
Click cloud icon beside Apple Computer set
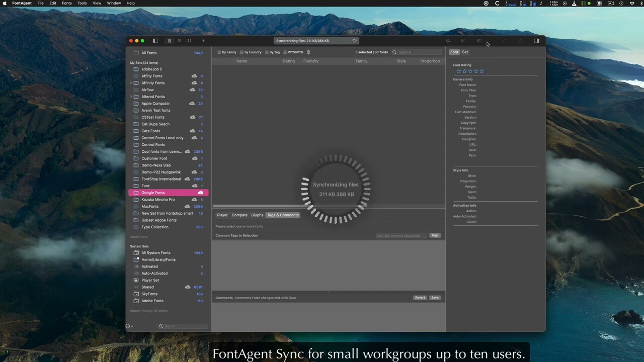[192, 104]
